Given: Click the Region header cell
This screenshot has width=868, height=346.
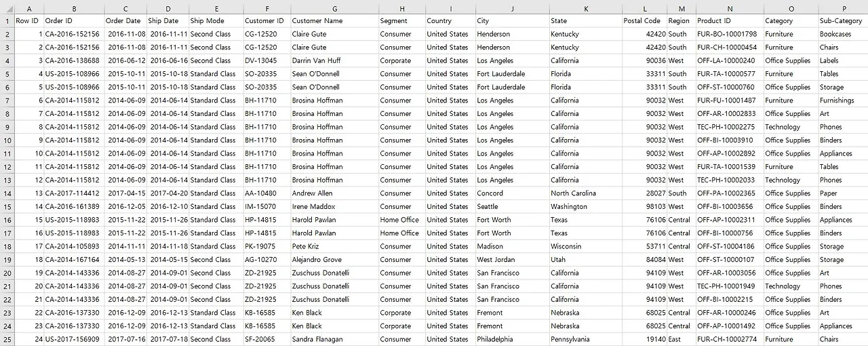Looking at the screenshot, I should pyautogui.click(x=681, y=20).
